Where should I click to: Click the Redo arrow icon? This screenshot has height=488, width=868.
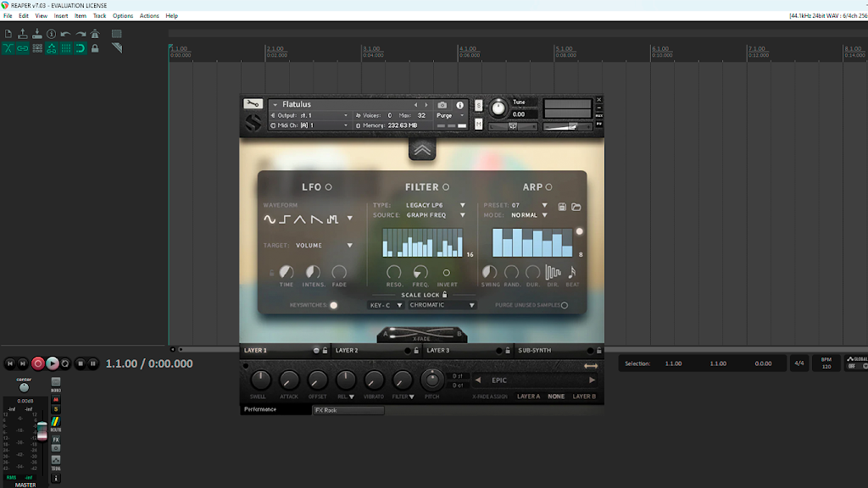click(x=81, y=34)
